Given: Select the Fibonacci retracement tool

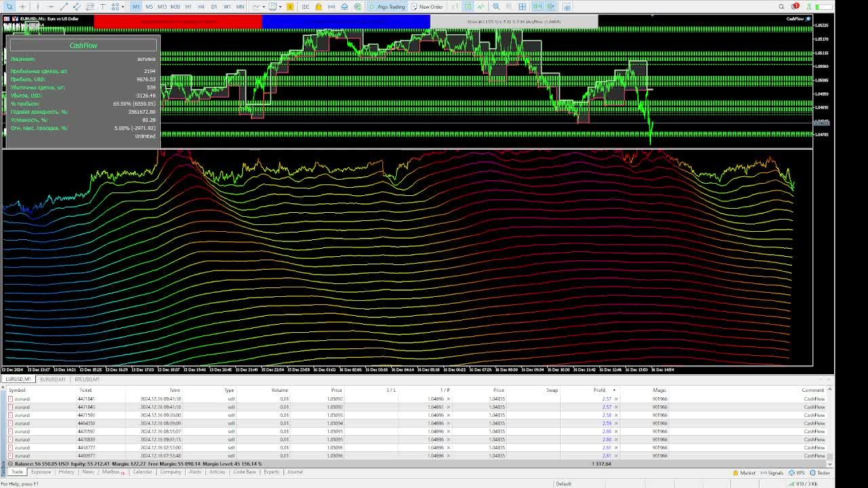Looking at the screenshot, I should tap(90, 7).
